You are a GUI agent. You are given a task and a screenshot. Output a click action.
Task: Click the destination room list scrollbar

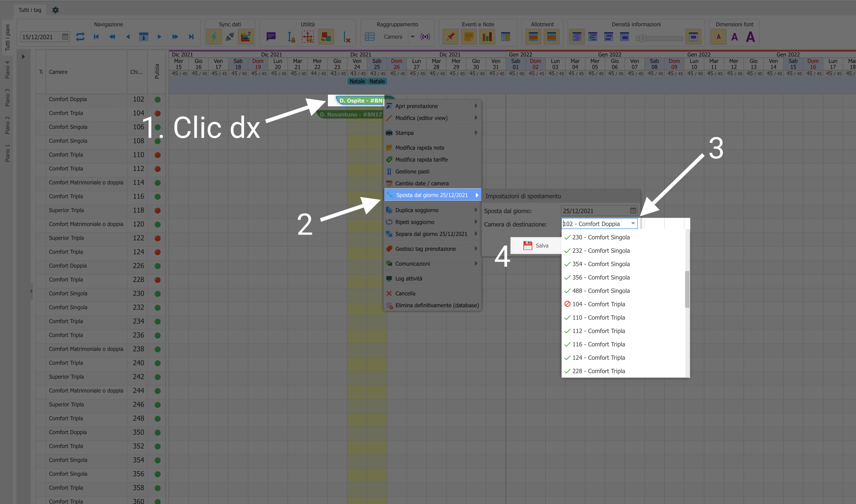[x=687, y=289]
